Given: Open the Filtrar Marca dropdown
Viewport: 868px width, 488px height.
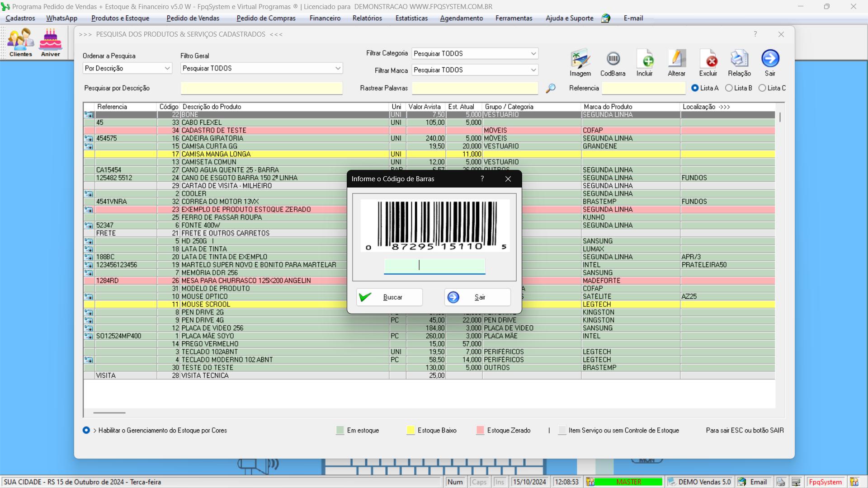Looking at the screenshot, I should (x=475, y=70).
